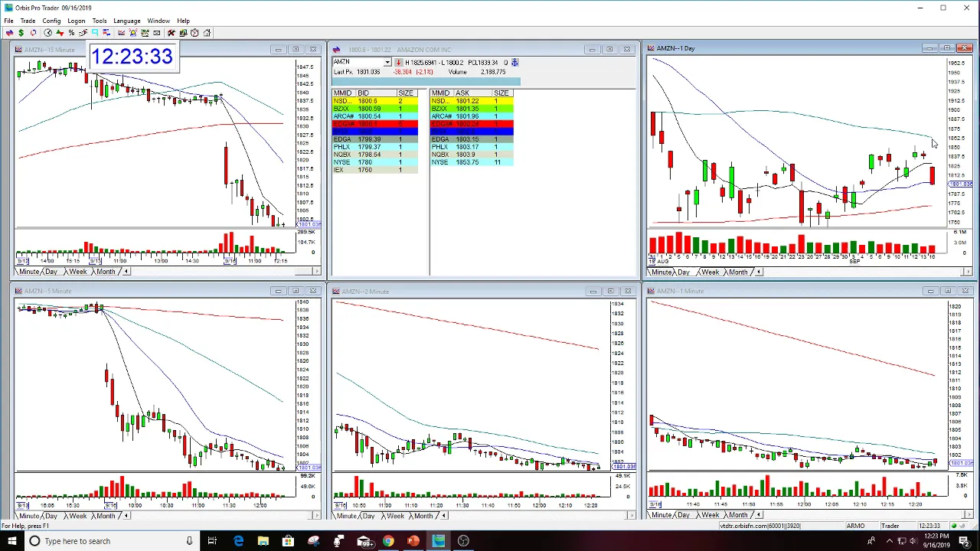The image size is (980, 551).
Task: Click the bid-side MMID column header
Action: click(x=342, y=93)
